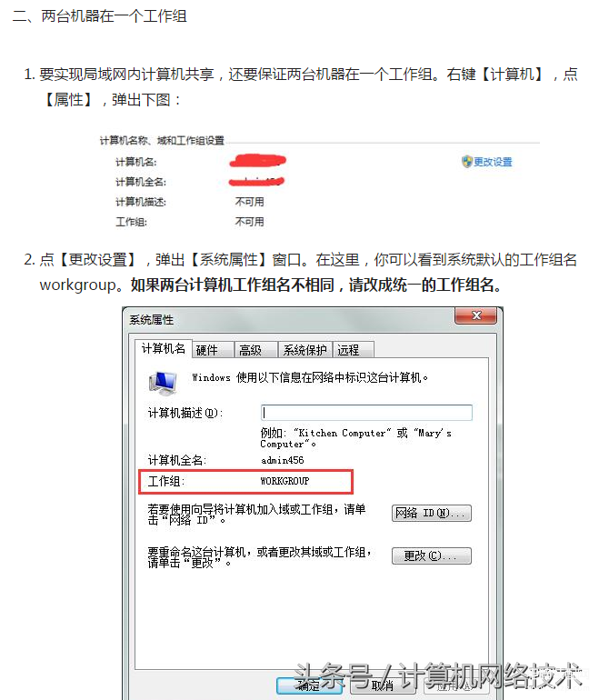This screenshot has width=599, height=700.
Task: Switch to the 硬件 tab
Action: pyautogui.click(x=214, y=350)
